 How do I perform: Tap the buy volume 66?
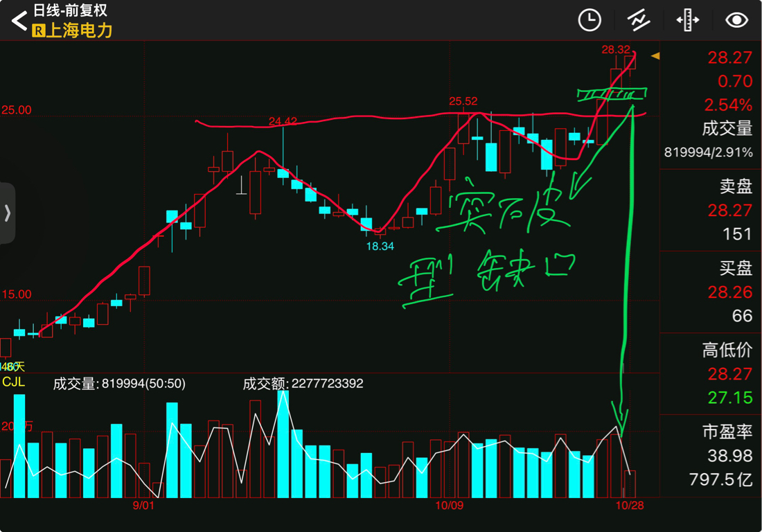742,317
